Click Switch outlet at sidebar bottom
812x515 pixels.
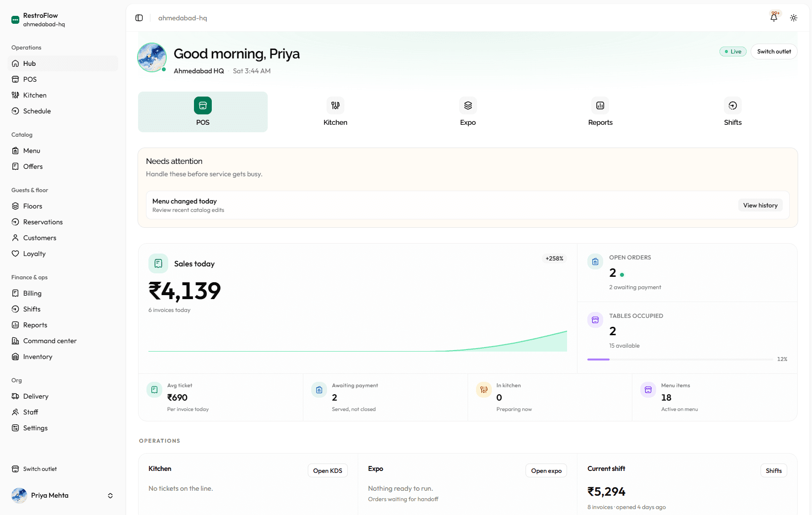pyautogui.click(x=63, y=469)
